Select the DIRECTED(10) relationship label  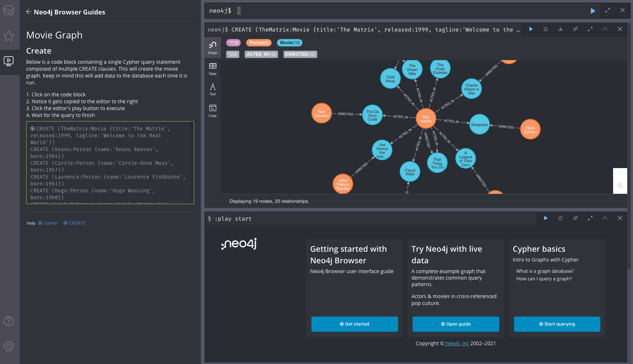click(x=300, y=54)
